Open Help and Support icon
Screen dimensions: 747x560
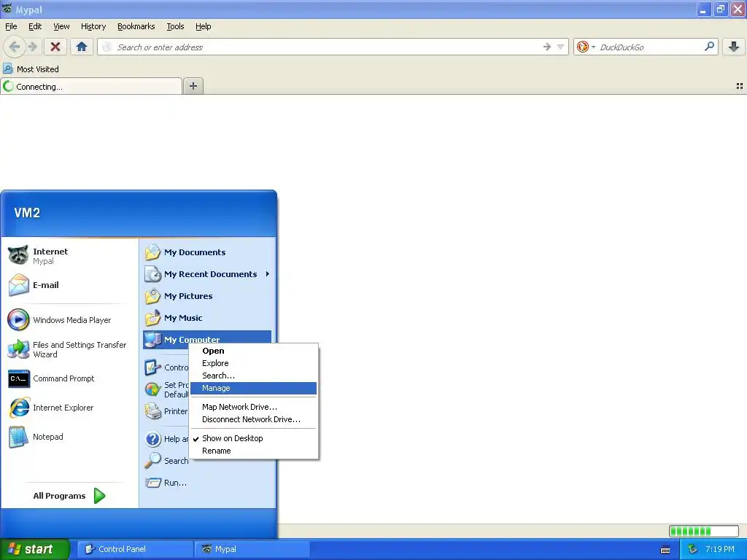click(x=153, y=438)
